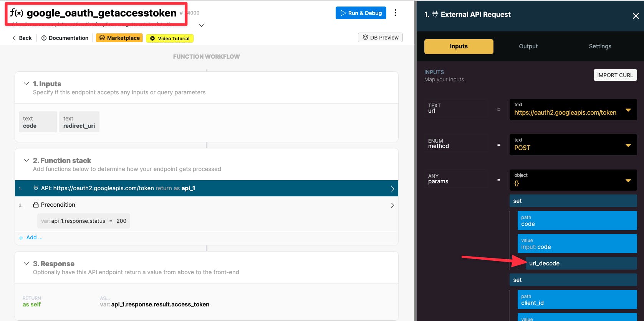Image resolution: width=644 pixels, height=321 pixels.
Task: Select the API oauth2 token step row
Action: [207, 188]
